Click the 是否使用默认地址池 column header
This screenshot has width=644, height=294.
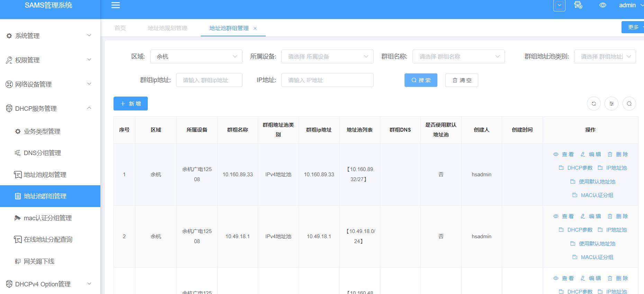[441, 130]
